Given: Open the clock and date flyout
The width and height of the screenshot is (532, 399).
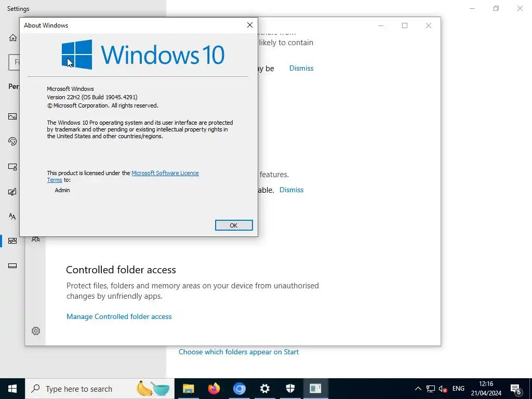Looking at the screenshot, I should coord(486,389).
